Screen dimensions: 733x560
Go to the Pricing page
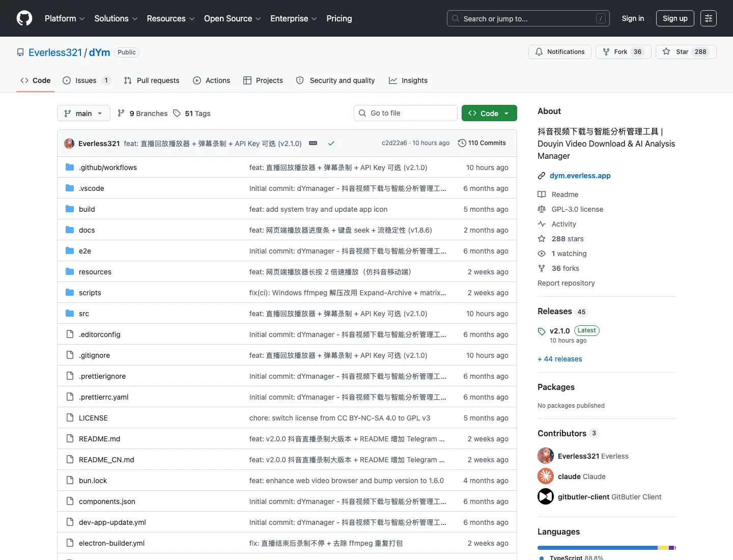click(x=339, y=18)
